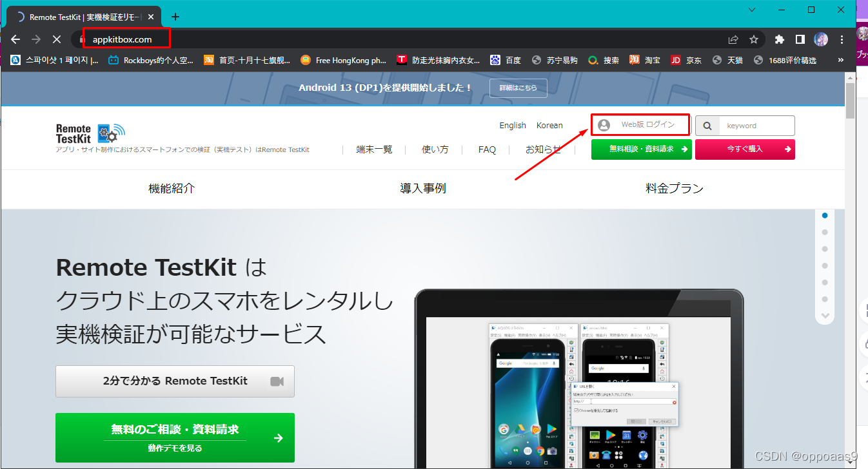
Task: Open the 苏宁易购 bookmark
Action: [x=554, y=60]
